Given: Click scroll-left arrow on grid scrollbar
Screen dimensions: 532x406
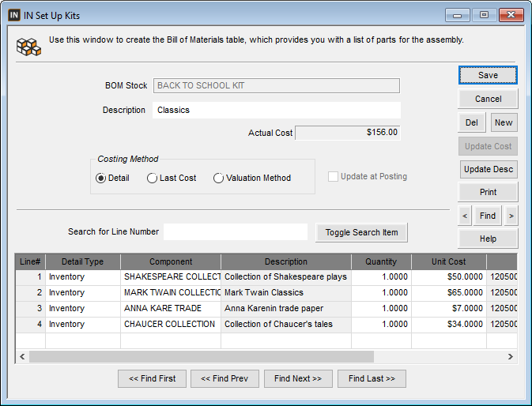Looking at the screenshot, I should pos(22,356).
